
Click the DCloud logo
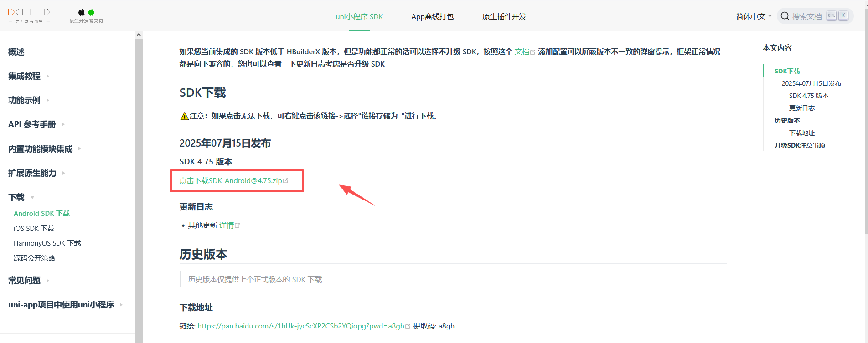[29, 15]
